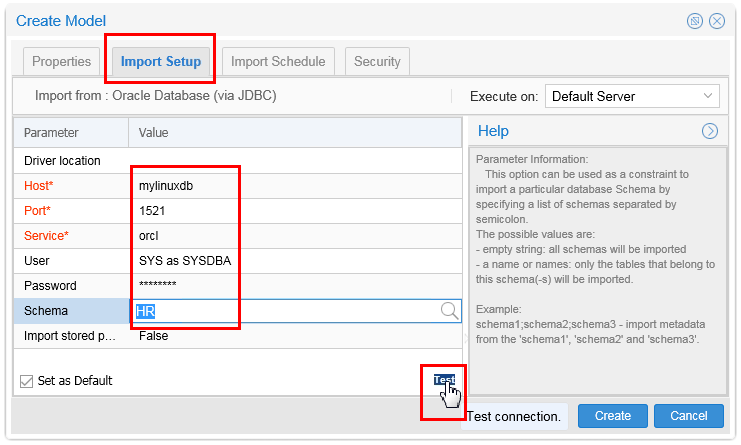
Task: Click the Password value field
Action: [x=295, y=286]
